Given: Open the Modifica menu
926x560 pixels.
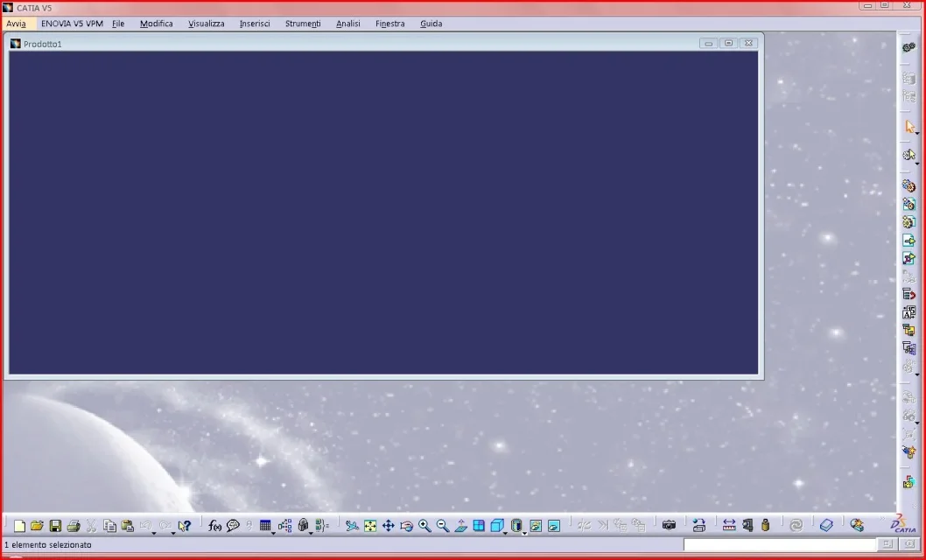Looking at the screenshot, I should click(x=157, y=24).
